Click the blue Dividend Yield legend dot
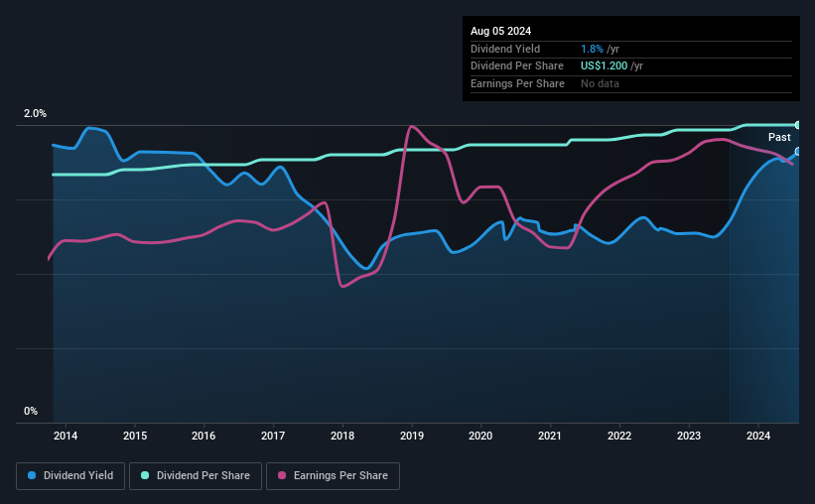815x504 pixels. point(32,476)
